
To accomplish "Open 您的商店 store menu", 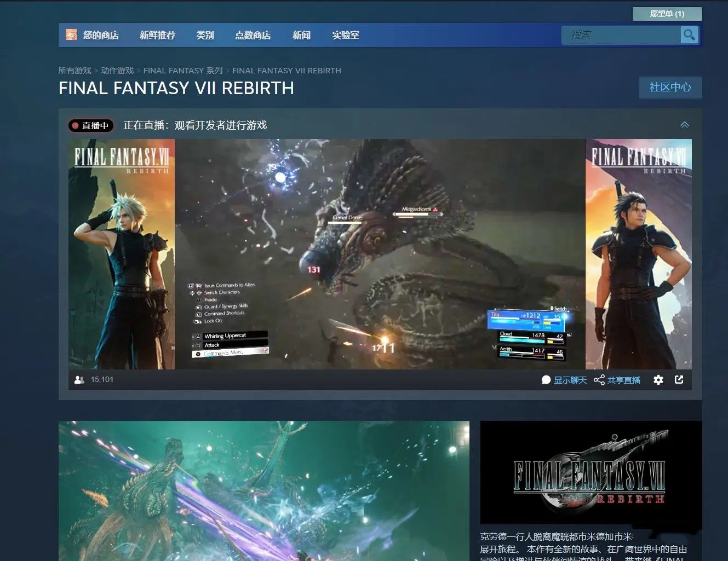I will [x=101, y=35].
